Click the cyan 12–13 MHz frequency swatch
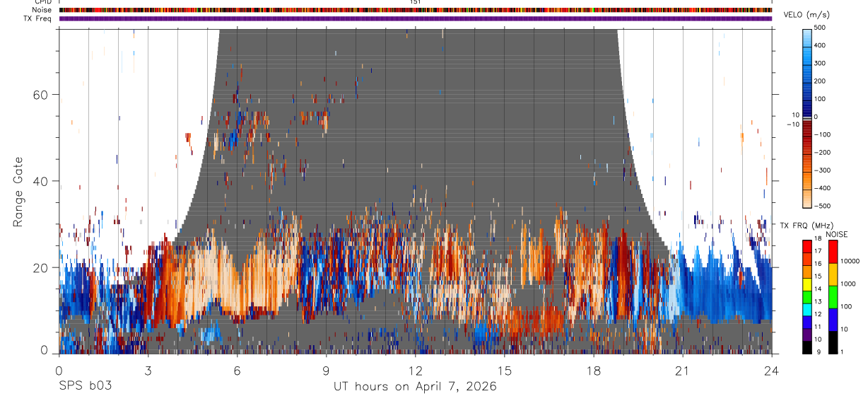The width and height of the screenshot is (868, 401). 807,310
